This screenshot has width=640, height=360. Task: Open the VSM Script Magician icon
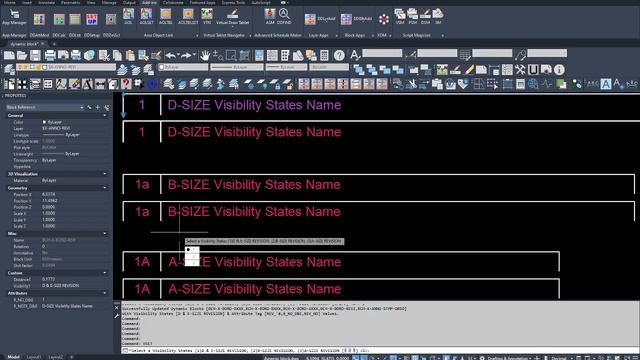[x=400, y=16]
